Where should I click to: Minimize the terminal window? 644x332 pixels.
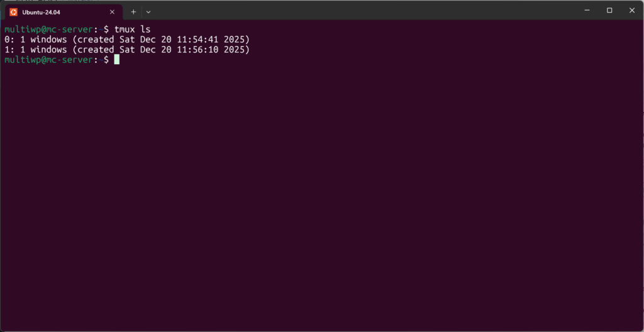(x=587, y=10)
